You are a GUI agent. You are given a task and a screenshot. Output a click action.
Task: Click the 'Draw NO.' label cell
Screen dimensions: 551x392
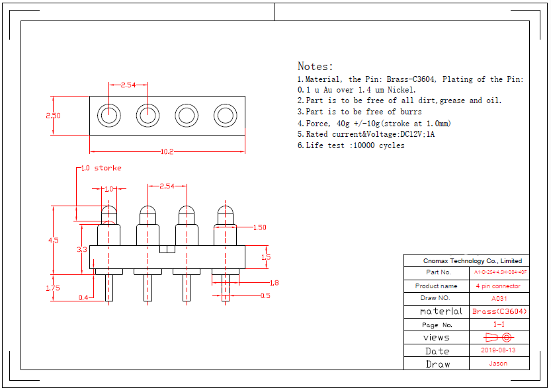click(x=435, y=298)
